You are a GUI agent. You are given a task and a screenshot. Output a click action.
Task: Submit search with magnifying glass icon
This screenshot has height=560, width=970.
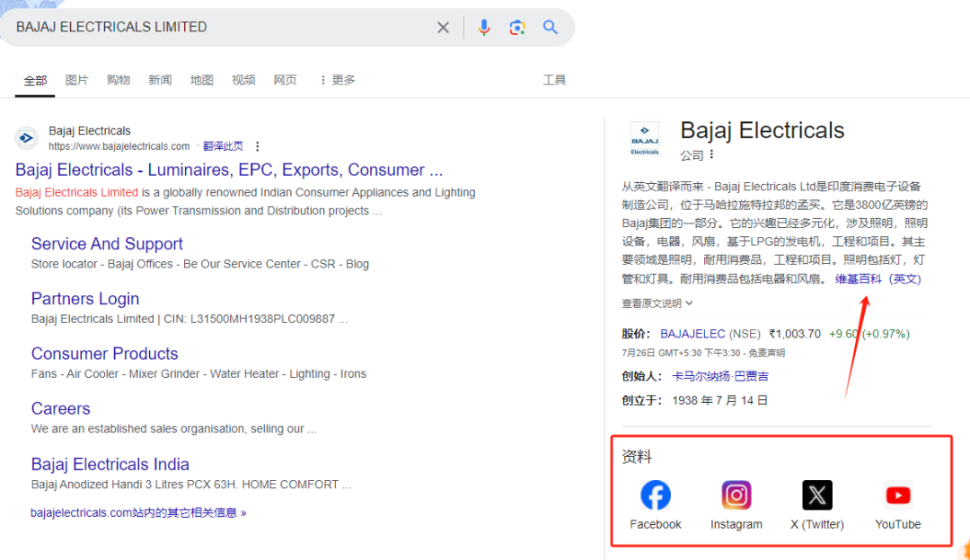click(551, 27)
